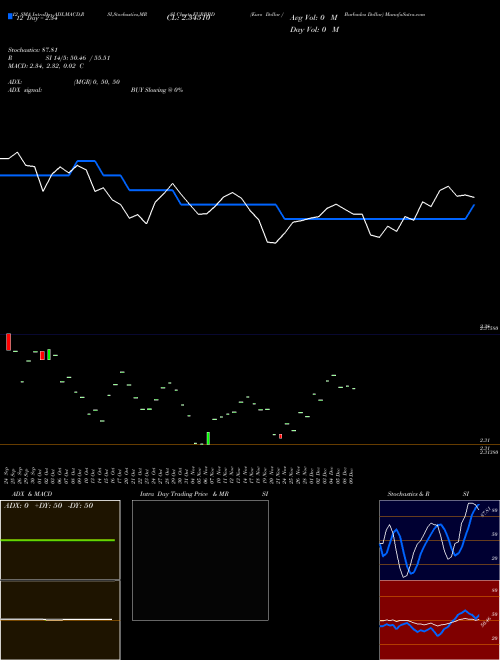Open the navy Stochastics oscillator panel
Image resolution: width=500 pixels, height=660 pixels.
(439, 540)
